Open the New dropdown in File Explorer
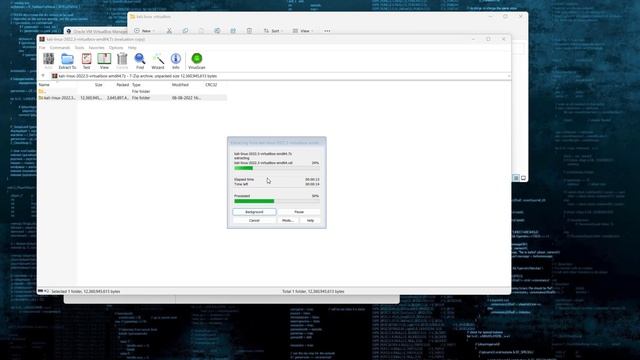This screenshot has height=360, width=640. pyautogui.click(x=144, y=31)
